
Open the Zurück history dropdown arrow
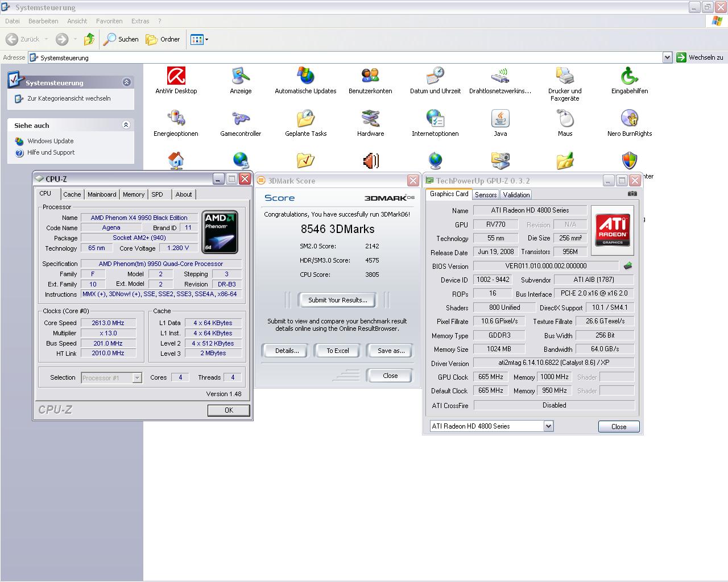pos(46,39)
